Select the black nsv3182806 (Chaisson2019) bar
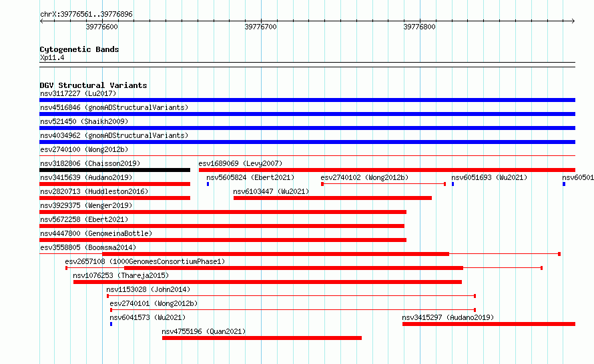The image size is (594, 364). (x=115, y=170)
